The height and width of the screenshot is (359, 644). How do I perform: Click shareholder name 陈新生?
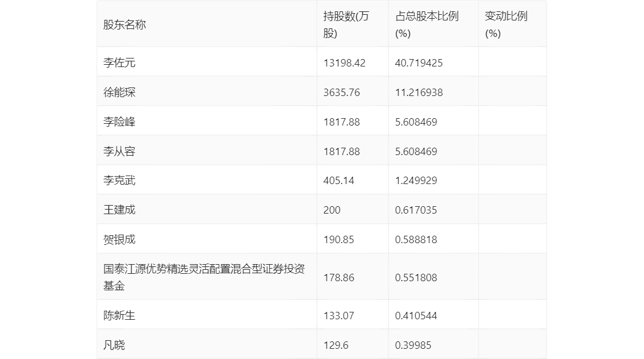[x=119, y=315]
